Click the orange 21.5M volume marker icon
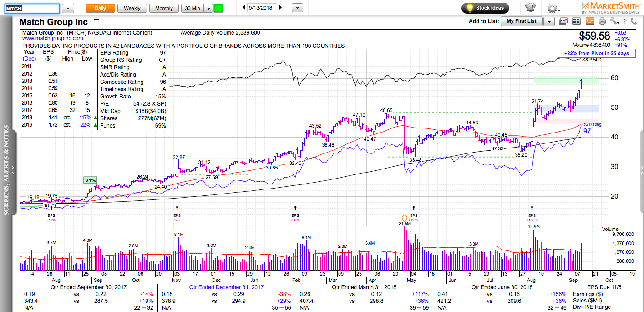Screen dimensions: 644x312 [404, 219]
